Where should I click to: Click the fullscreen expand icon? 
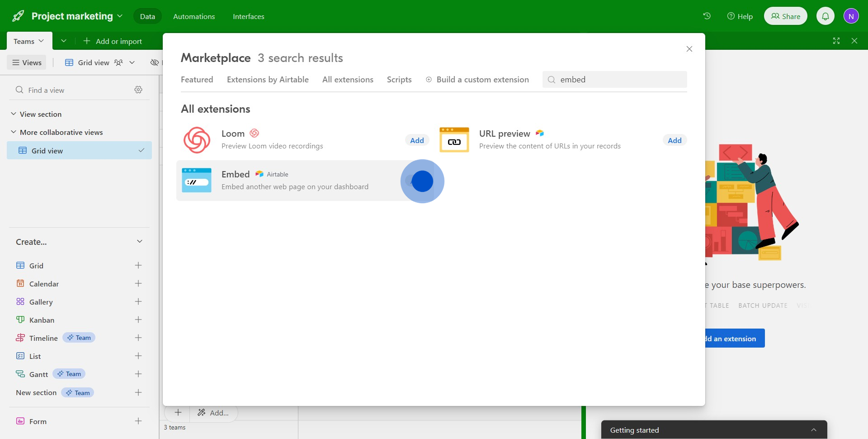pyautogui.click(x=836, y=41)
